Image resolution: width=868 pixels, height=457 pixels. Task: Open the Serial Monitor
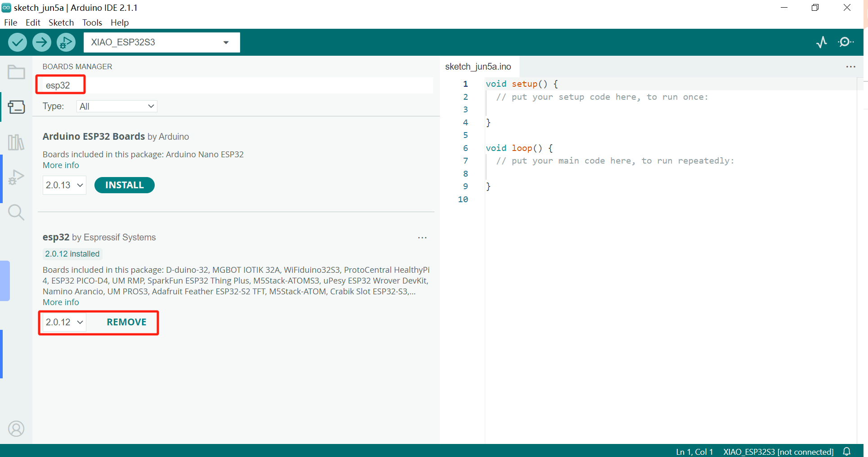pos(846,42)
